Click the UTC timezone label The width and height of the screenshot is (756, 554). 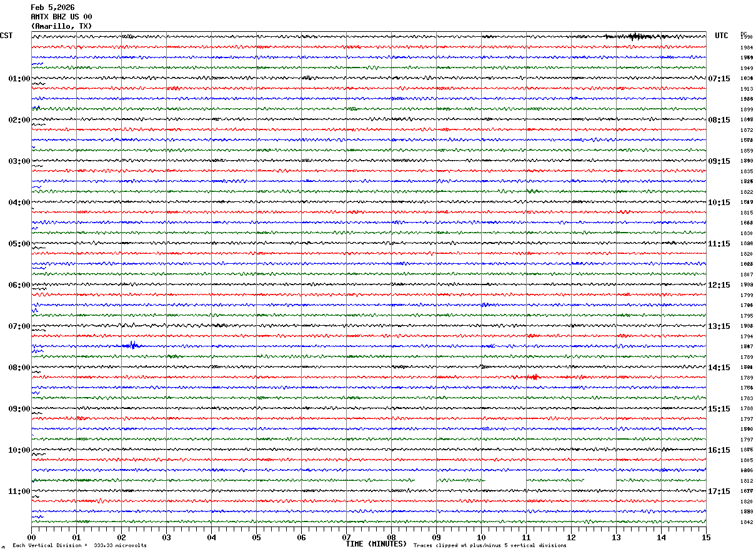click(722, 36)
